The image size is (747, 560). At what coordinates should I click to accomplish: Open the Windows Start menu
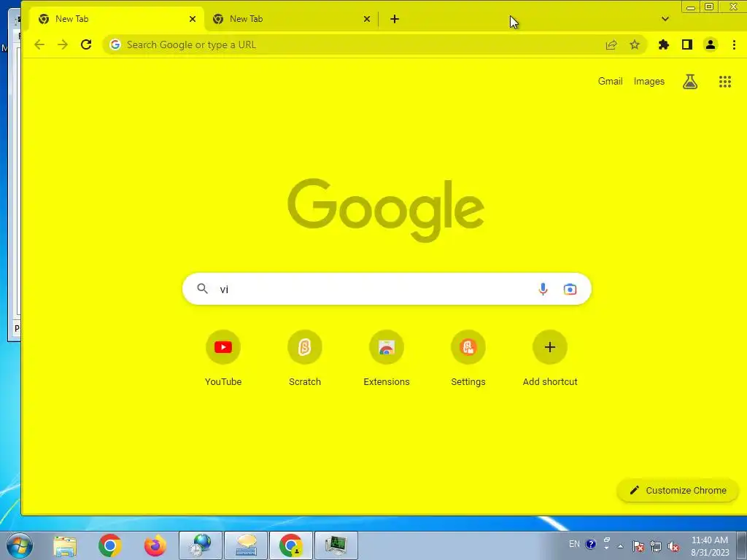[19, 545]
